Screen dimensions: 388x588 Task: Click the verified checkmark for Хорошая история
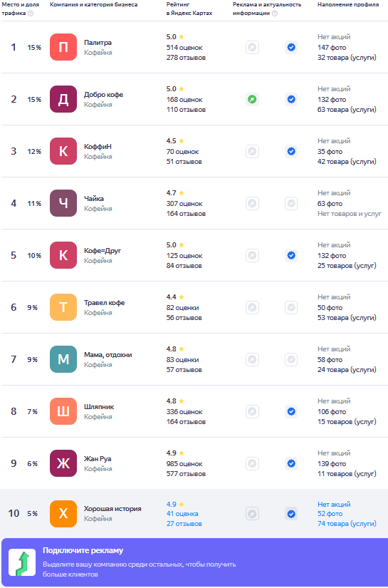(x=291, y=514)
